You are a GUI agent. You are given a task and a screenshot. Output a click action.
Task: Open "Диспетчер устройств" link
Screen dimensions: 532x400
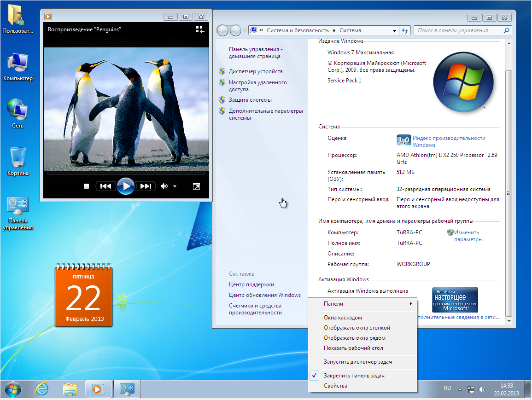tap(256, 71)
